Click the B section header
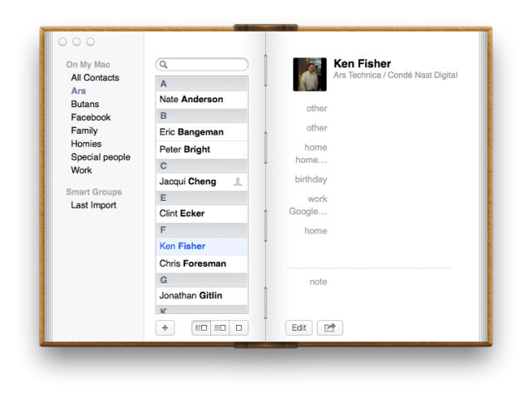 coord(202,115)
